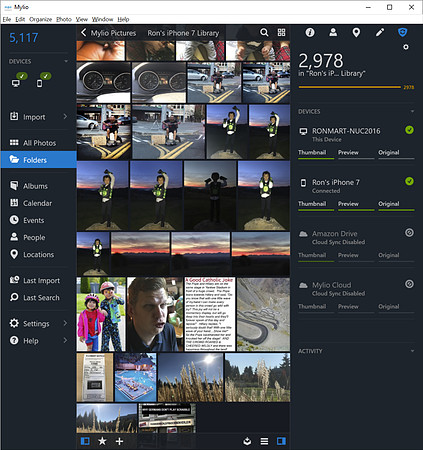Open the sync shield panel icon
423x450 pixels.
[403, 32]
